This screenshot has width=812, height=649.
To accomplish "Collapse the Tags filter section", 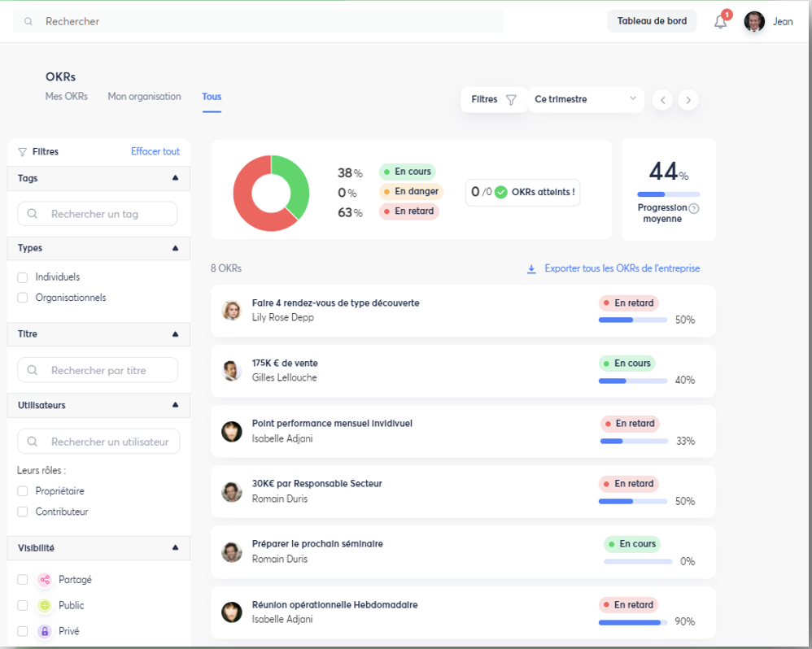I will click(175, 178).
